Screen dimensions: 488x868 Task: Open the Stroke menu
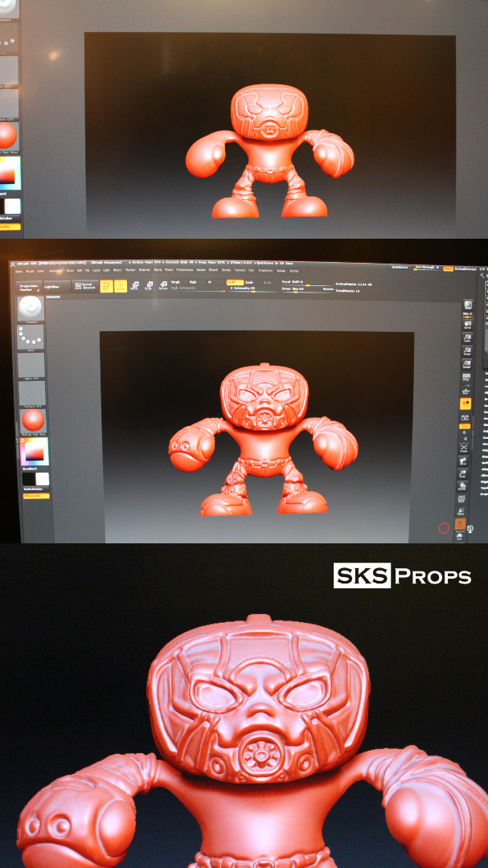[x=225, y=270]
